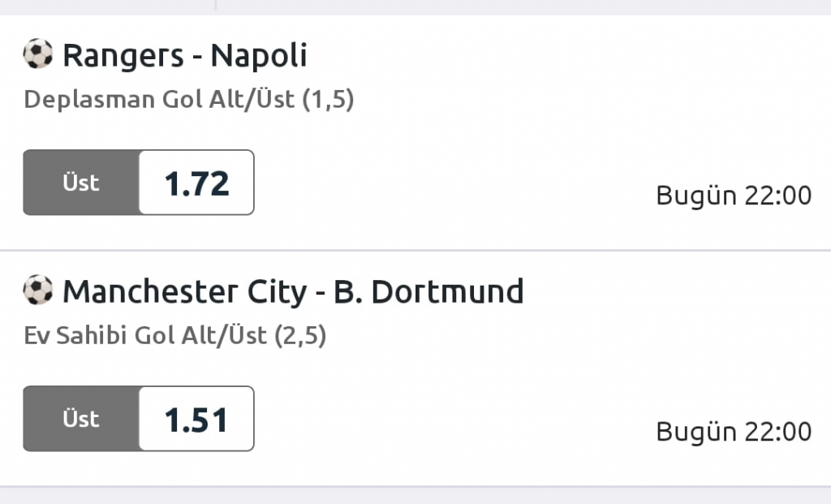The width and height of the screenshot is (831, 504).
Task: Tap the B. Dortmund team name
Action: (x=428, y=291)
